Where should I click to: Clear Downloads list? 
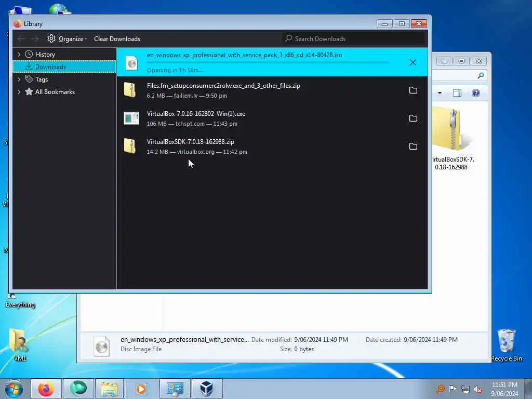pyautogui.click(x=117, y=38)
